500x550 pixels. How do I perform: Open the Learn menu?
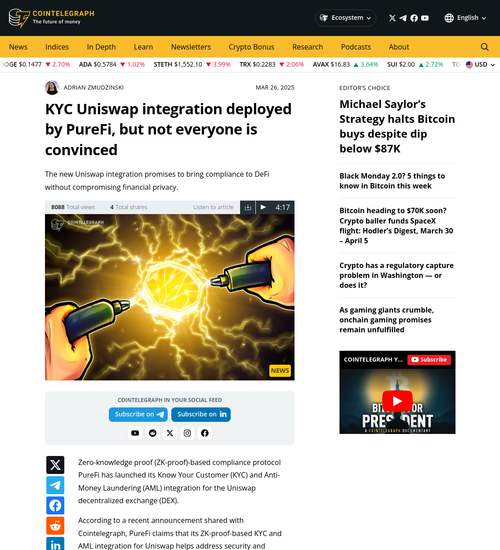point(143,47)
